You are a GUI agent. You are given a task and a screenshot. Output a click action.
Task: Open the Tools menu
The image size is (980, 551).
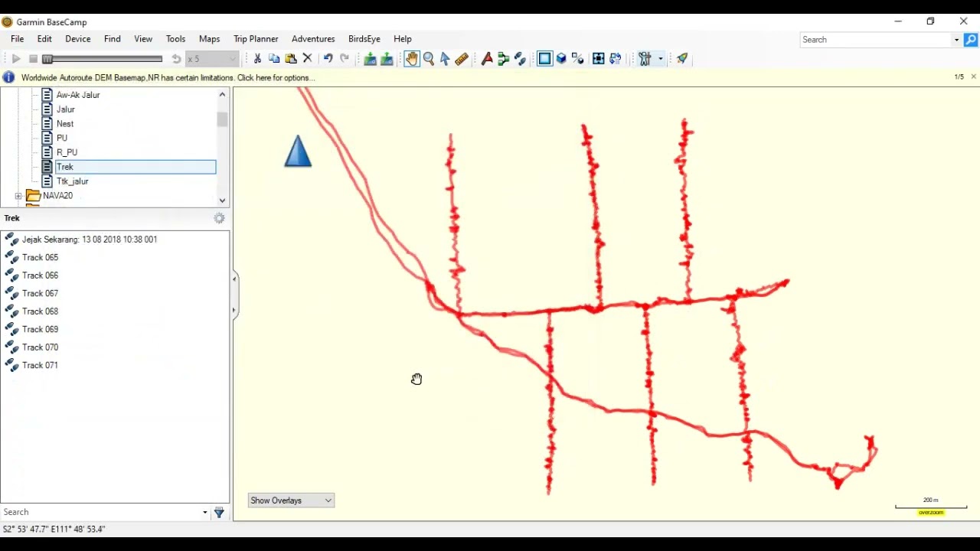tap(176, 39)
